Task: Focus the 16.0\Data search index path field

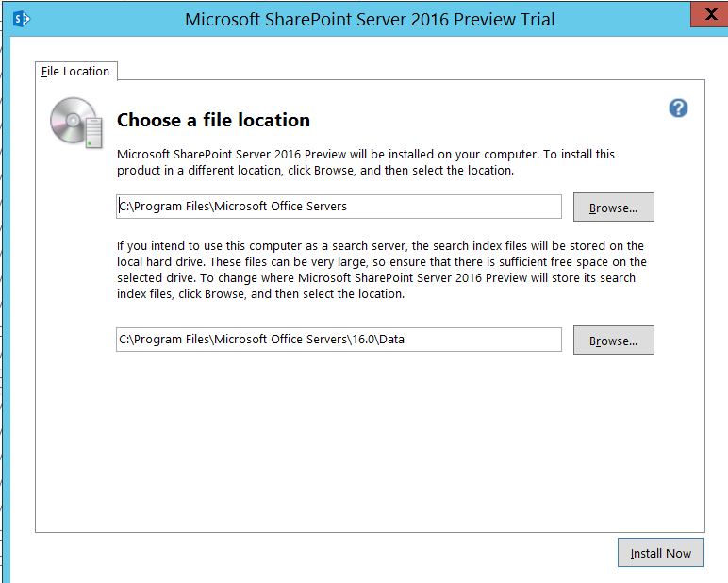Action: click(339, 340)
